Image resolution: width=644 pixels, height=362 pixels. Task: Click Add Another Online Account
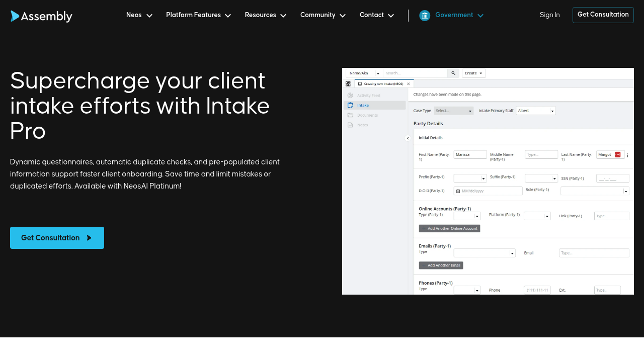(449, 228)
